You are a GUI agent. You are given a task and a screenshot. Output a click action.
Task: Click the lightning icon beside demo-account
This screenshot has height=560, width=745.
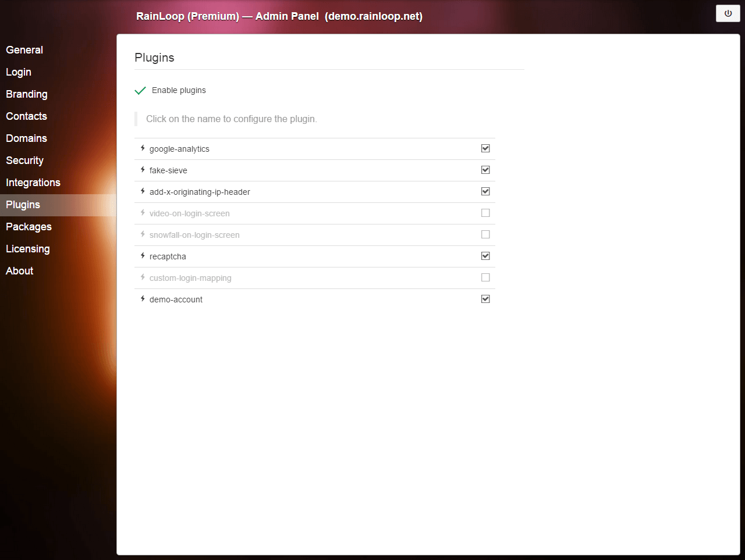pos(143,299)
